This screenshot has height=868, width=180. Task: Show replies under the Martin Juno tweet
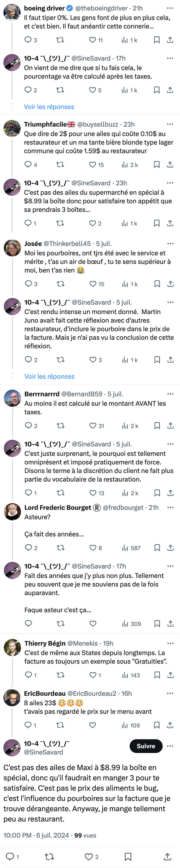tap(49, 376)
